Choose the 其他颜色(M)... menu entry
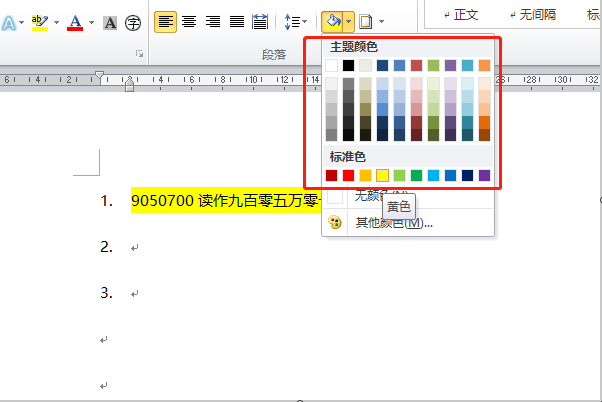The height and width of the screenshot is (402, 602). pyautogui.click(x=394, y=222)
